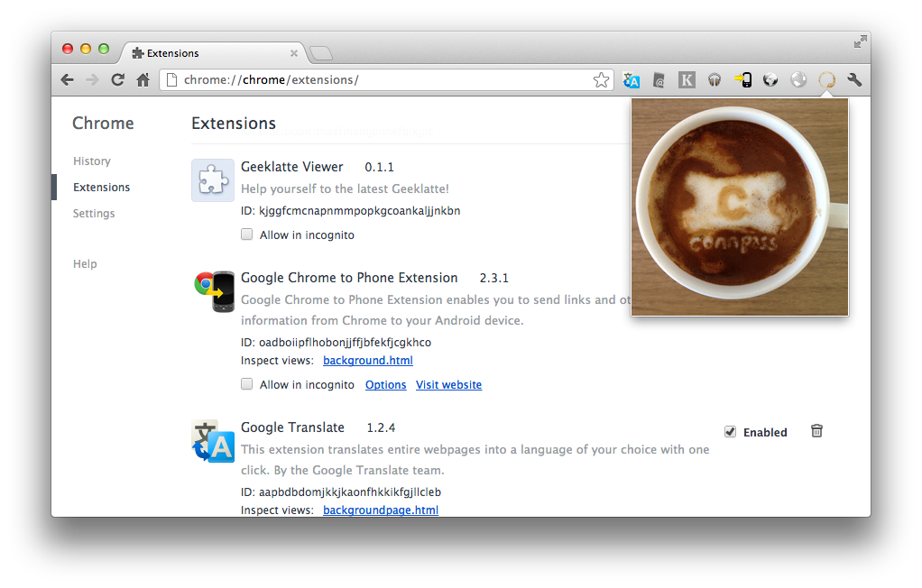The width and height of the screenshot is (922, 588).
Task: Click the forward navigation arrow
Action: tap(92, 80)
